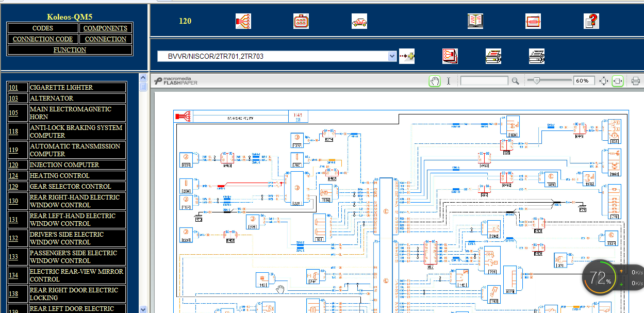Open code link 119
Screen dimensions: 644x313
13,150
